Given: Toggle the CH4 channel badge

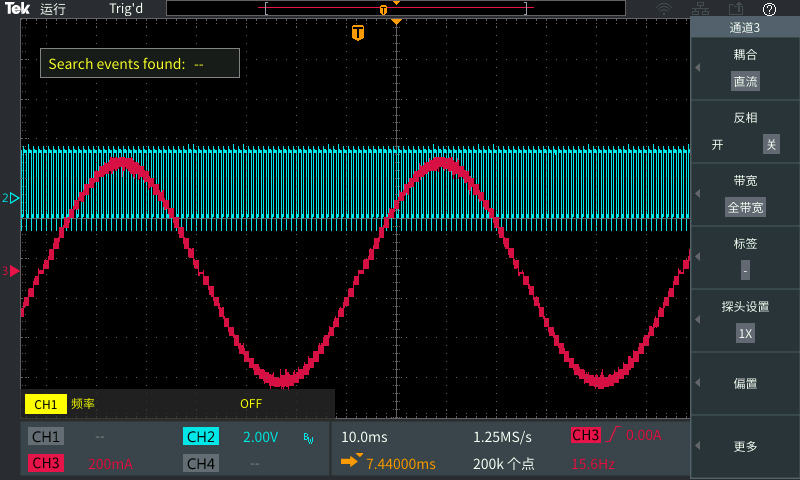Looking at the screenshot, I should 201,463.
